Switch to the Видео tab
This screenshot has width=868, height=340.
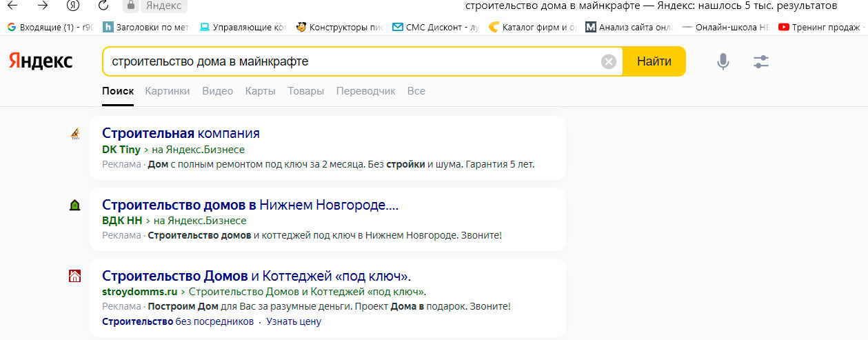click(217, 91)
